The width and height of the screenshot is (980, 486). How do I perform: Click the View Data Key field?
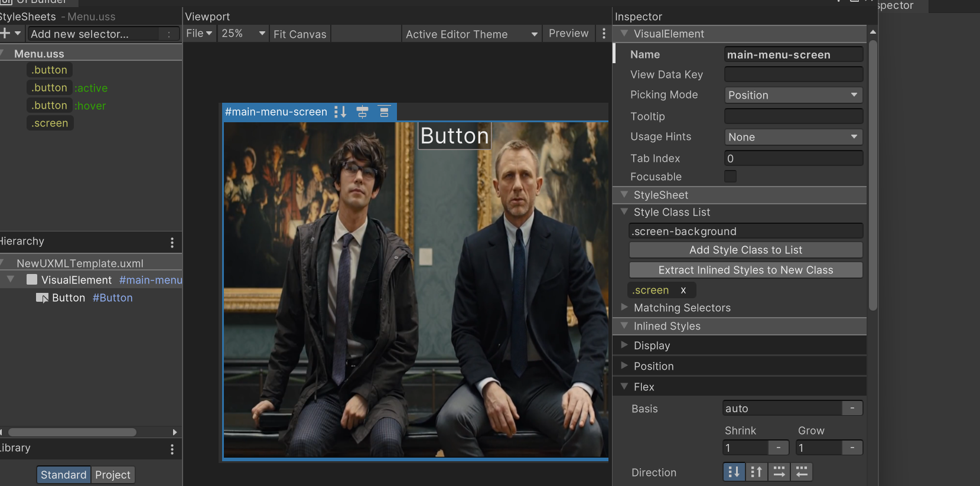(793, 74)
